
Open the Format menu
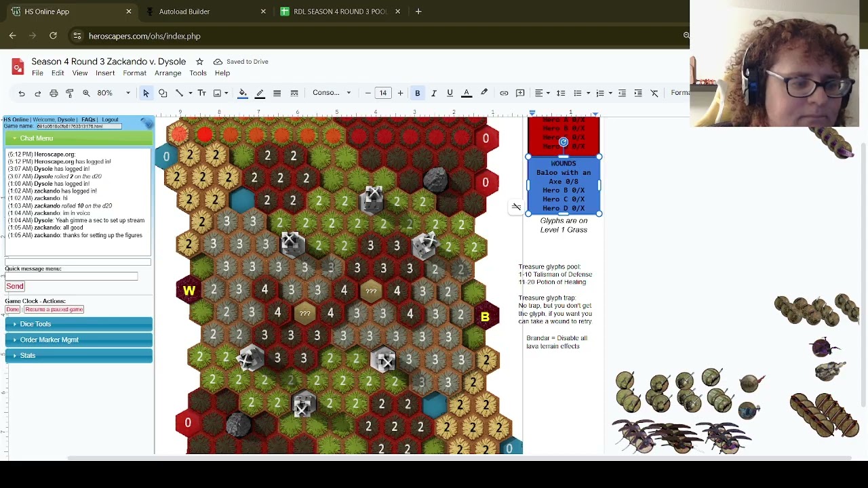(x=134, y=73)
